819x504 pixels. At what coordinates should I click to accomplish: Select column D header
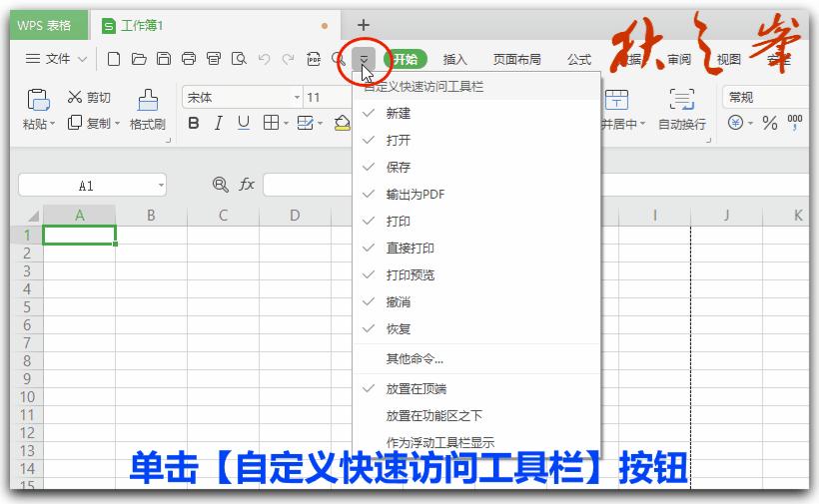coord(295,216)
